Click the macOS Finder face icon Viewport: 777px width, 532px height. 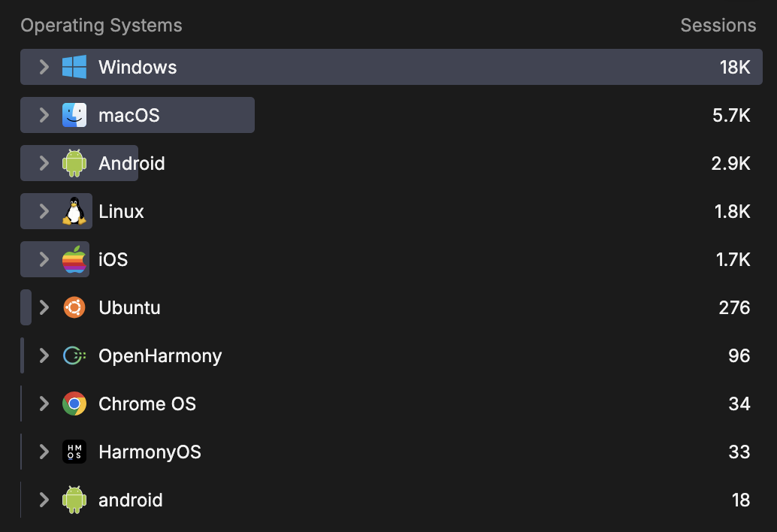[x=74, y=115]
